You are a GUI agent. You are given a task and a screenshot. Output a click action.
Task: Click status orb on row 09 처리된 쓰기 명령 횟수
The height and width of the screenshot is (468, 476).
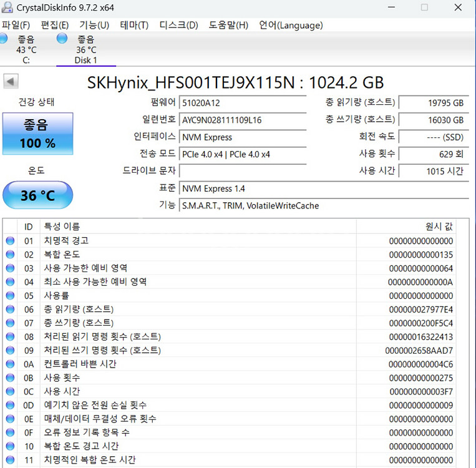click(x=10, y=351)
